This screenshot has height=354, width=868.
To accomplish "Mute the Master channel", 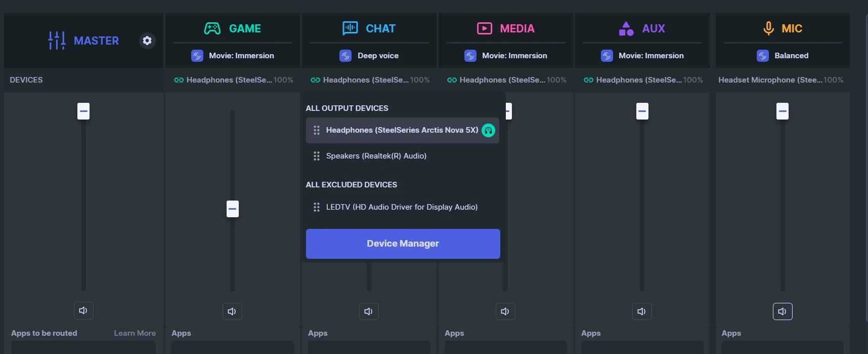I will (83, 310).
